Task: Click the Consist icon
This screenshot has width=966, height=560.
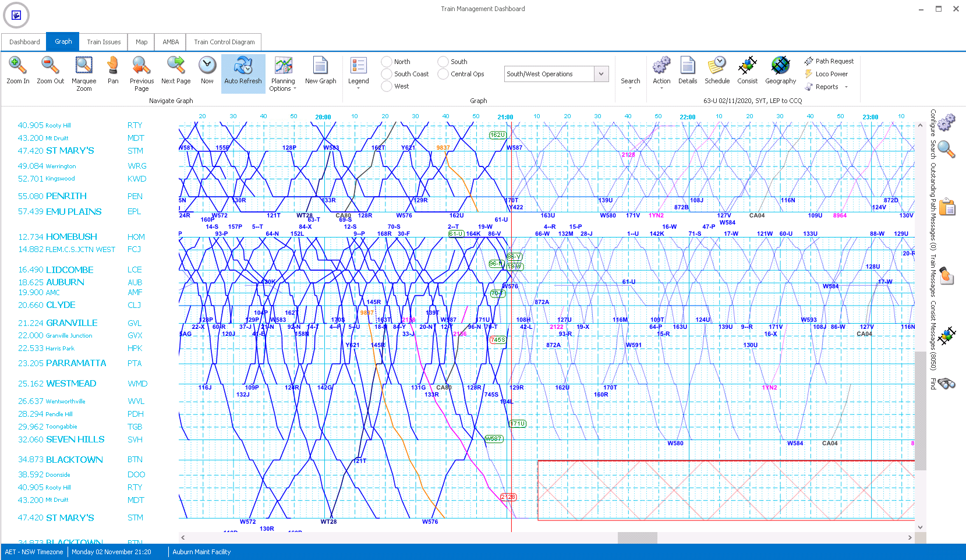Action: click(748, 70)
